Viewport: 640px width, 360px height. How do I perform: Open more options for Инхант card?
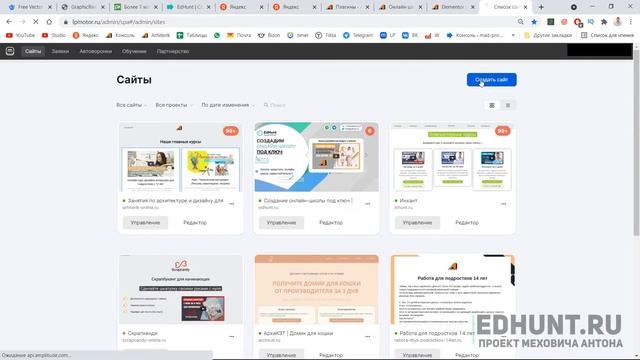pyautogui.click(x=504, y=204)
